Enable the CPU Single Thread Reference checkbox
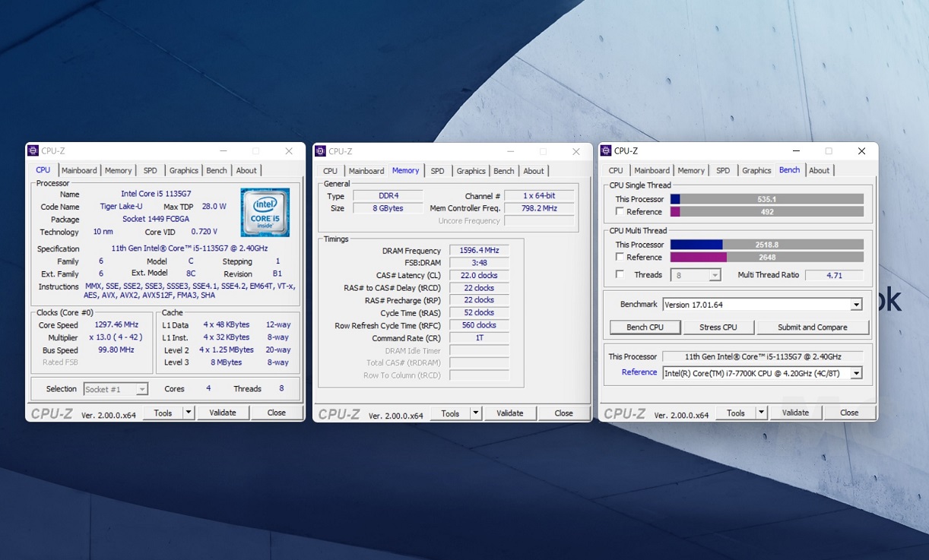The height and width of the screenshot is (560, 929). coord(620,212)
